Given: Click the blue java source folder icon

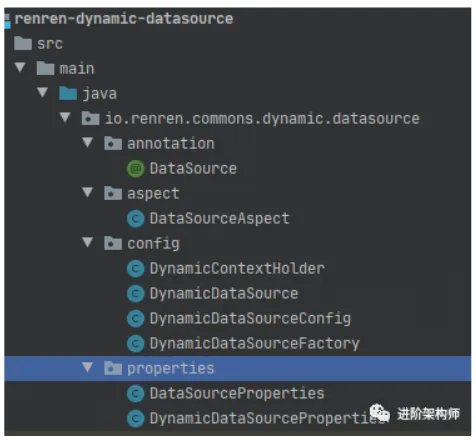Looking at the screenshot, I should pyautogui.click(x=68, y=93).
